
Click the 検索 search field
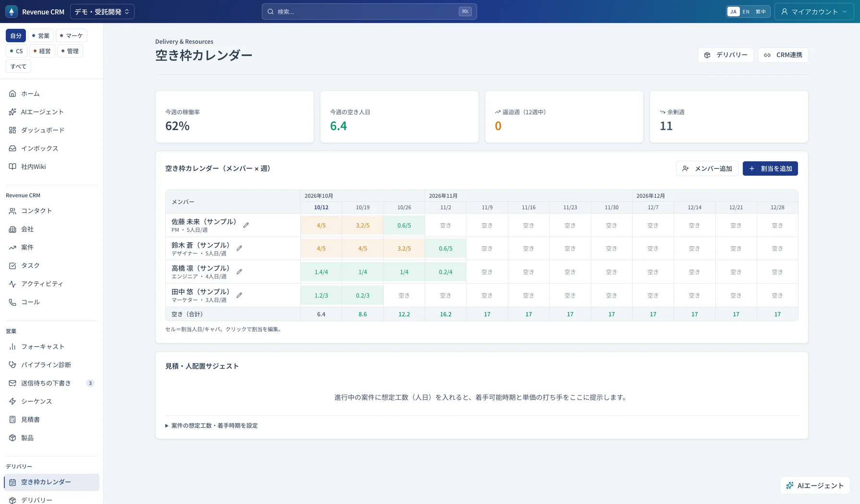coord(369,12)
